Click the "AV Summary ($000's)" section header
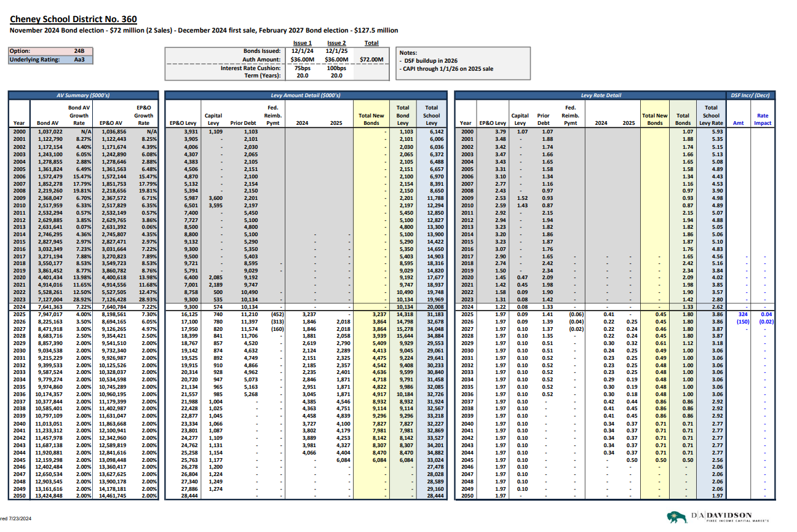 pos(83,95)
